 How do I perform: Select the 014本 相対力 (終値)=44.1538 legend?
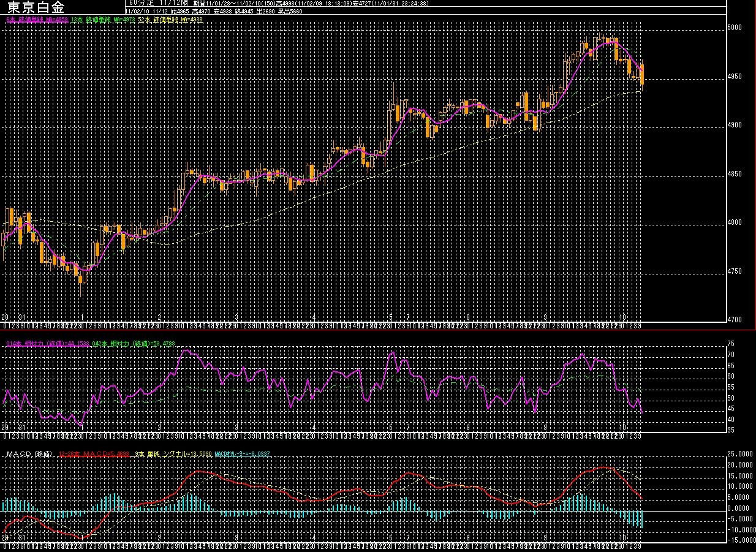pyautogui.click(x=48, y=344)
